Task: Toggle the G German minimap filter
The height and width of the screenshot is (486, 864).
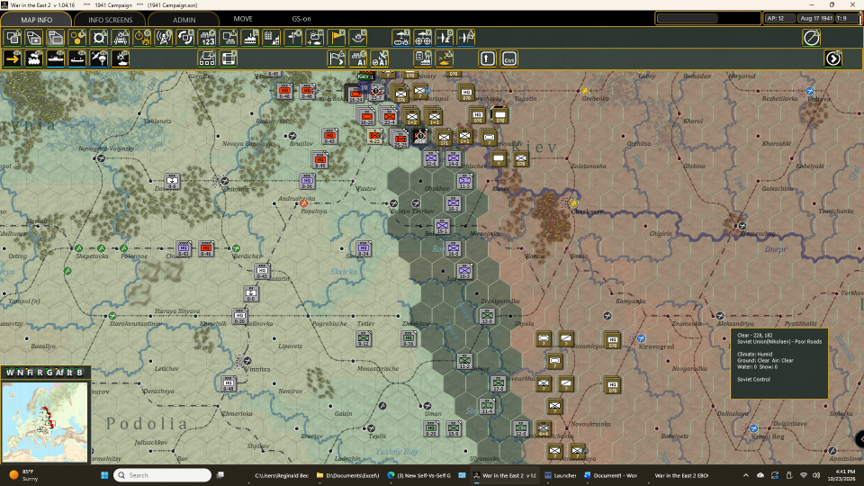Action: click(49, 372)
